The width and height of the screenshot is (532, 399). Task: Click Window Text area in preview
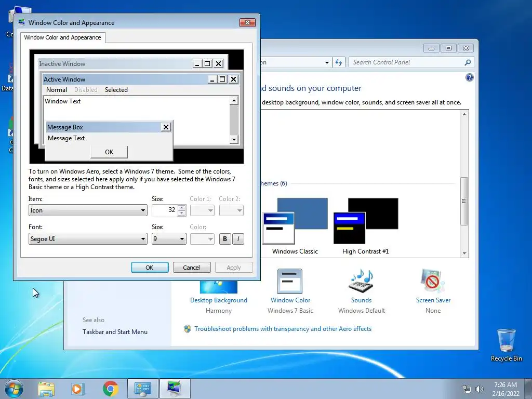[x=63, y=101]
